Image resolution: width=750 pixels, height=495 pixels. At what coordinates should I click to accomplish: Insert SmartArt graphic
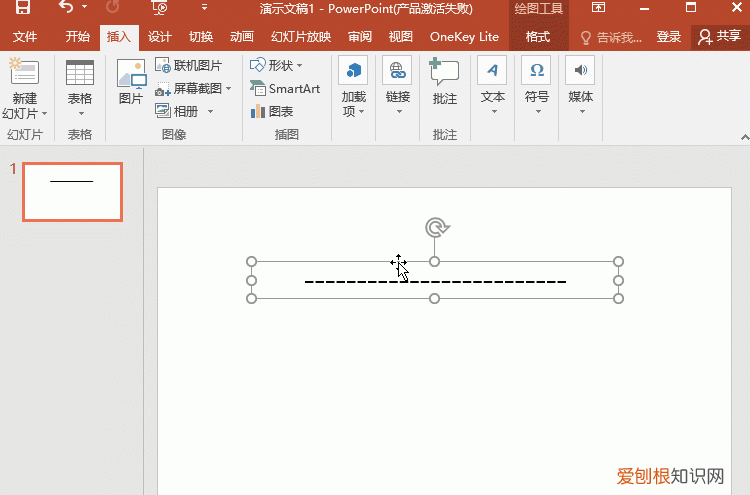point(285,89)
